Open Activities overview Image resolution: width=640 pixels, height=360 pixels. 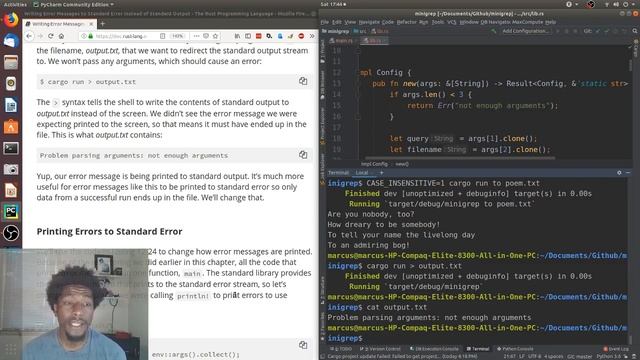tap(15, 4)
